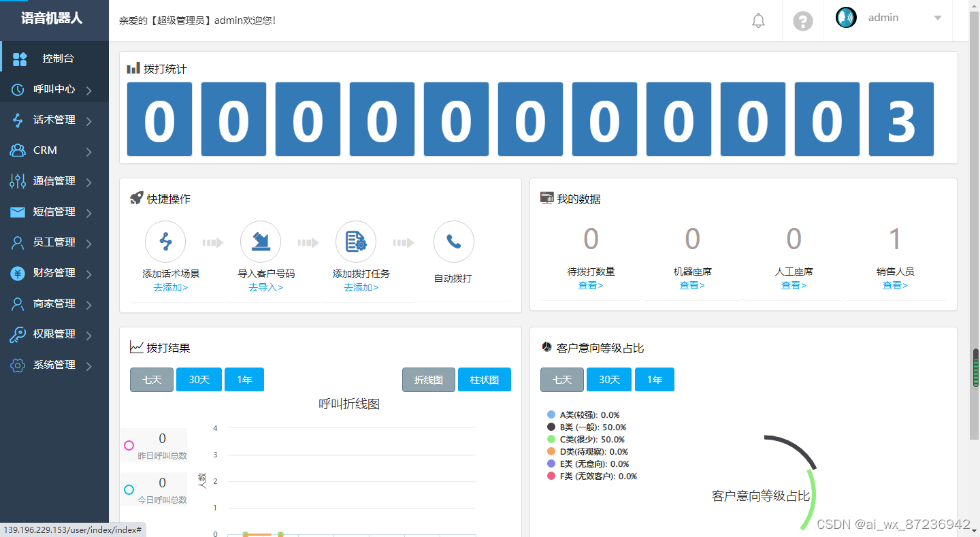
Task: Toggle A类(较强) legend color dot
Action: coord(551,414)
